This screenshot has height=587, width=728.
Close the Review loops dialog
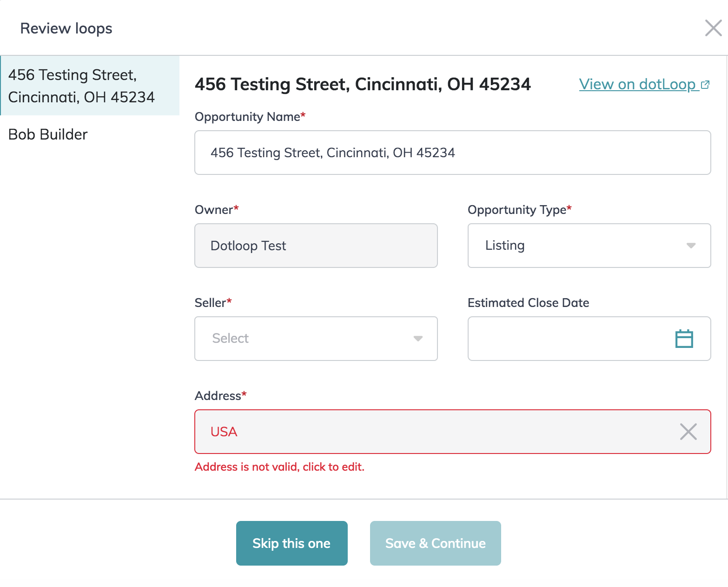713,28
